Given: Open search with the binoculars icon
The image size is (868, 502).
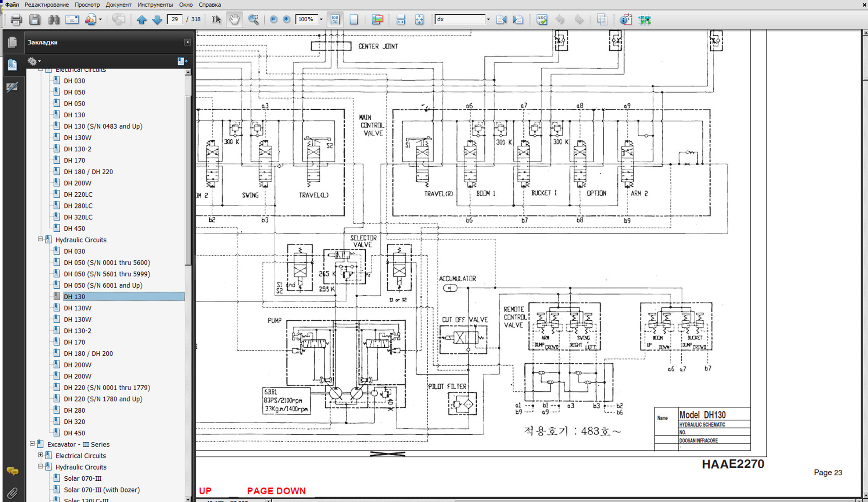Looking at the screenshot, I should [x=54, y=19].
